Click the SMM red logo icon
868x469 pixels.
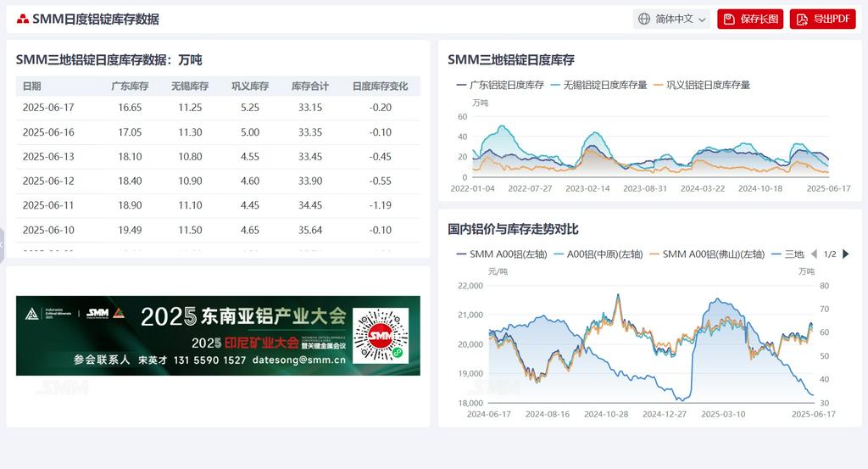(x=23, y=20)
